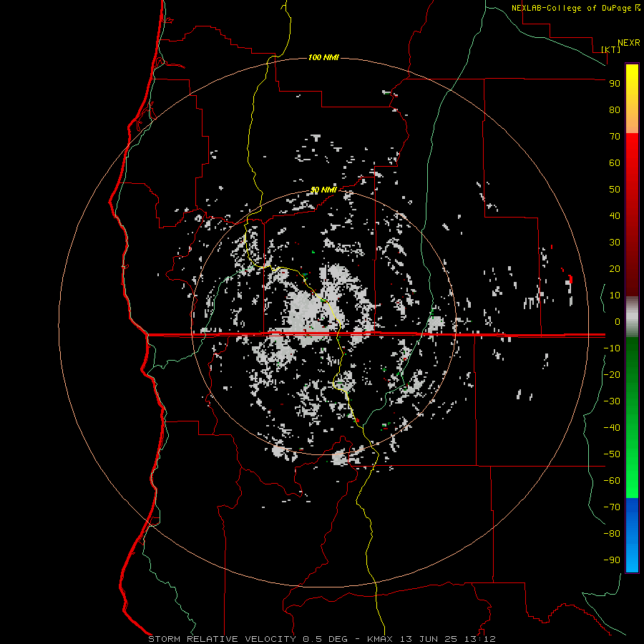Click the 100 NMI range ring label
The image size is (644, 644).
click(323, 57)
